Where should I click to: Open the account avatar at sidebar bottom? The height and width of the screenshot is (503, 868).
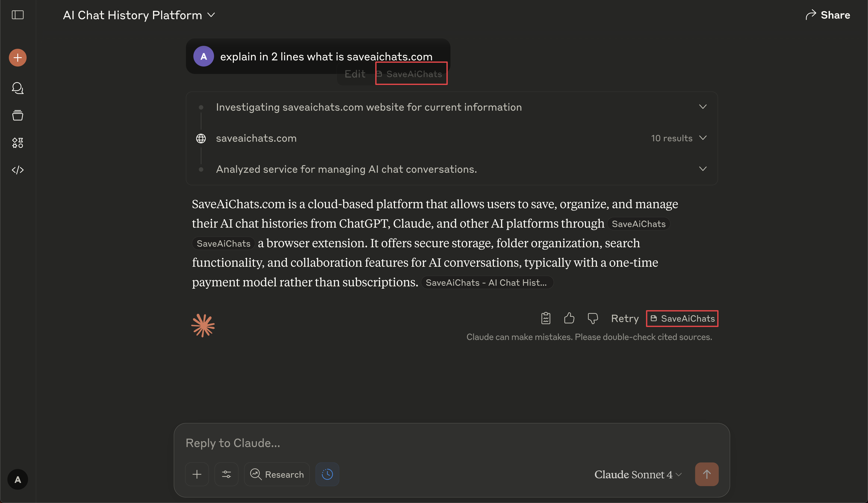(18, 479)
